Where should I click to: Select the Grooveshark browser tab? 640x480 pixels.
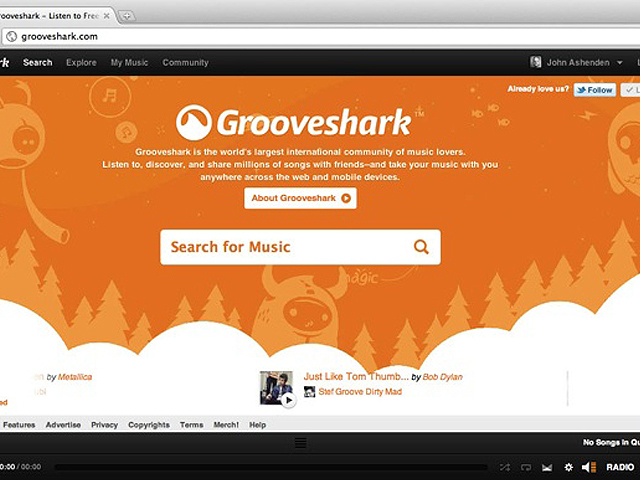[x=55, y=16]
